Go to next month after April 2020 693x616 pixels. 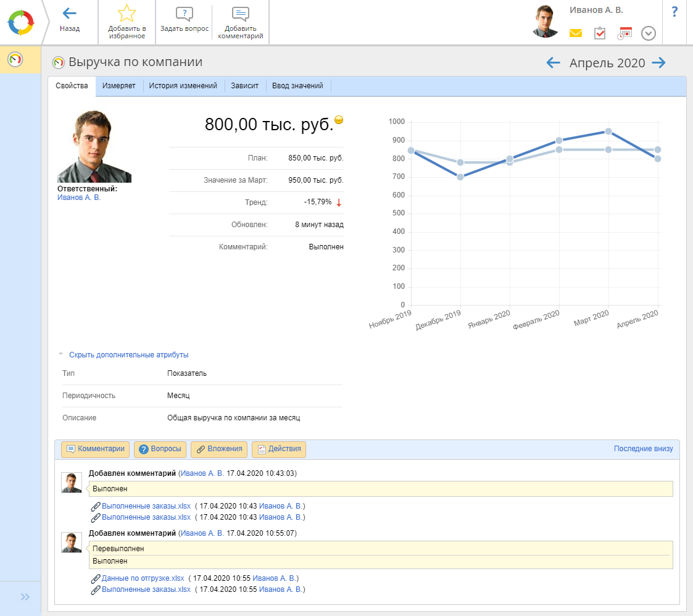pos(658,63)
